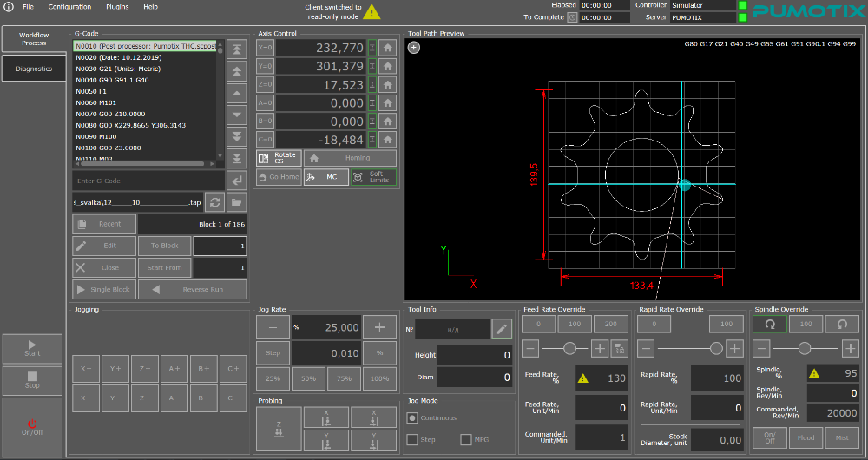Jump to first G-Code block arrow

tap(237, 49)
